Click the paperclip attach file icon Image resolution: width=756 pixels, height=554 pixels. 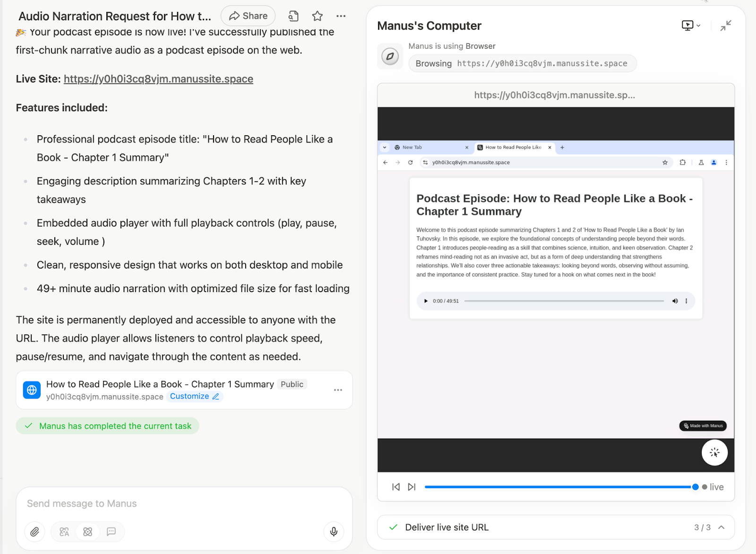coord(35,532)
